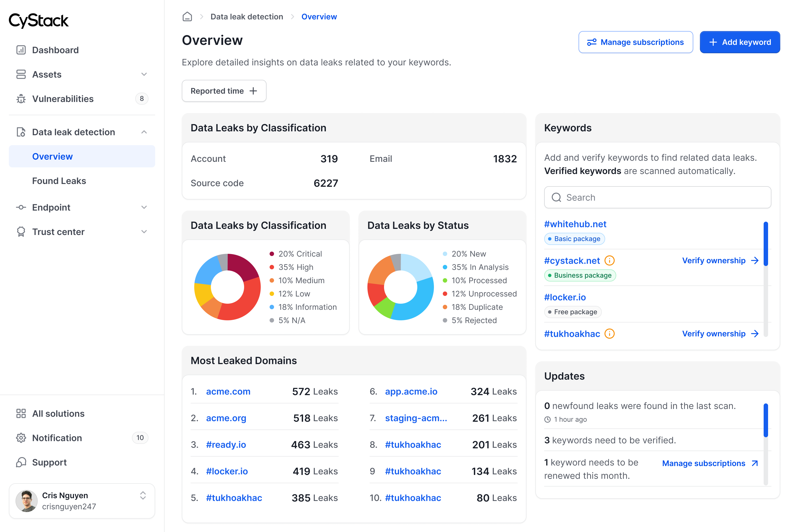Open Cris Nguyen account switcher

[143, 496]
